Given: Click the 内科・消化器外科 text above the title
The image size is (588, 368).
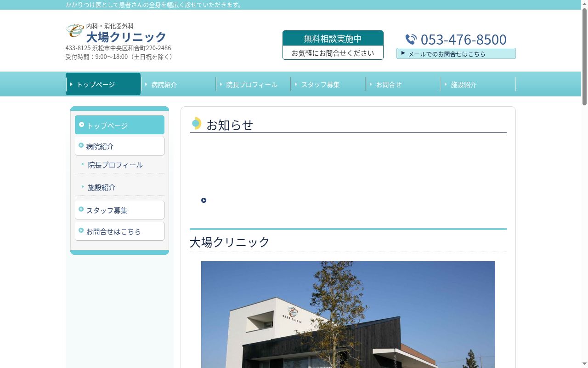Looking at the screenshot, I should point(110,26).
